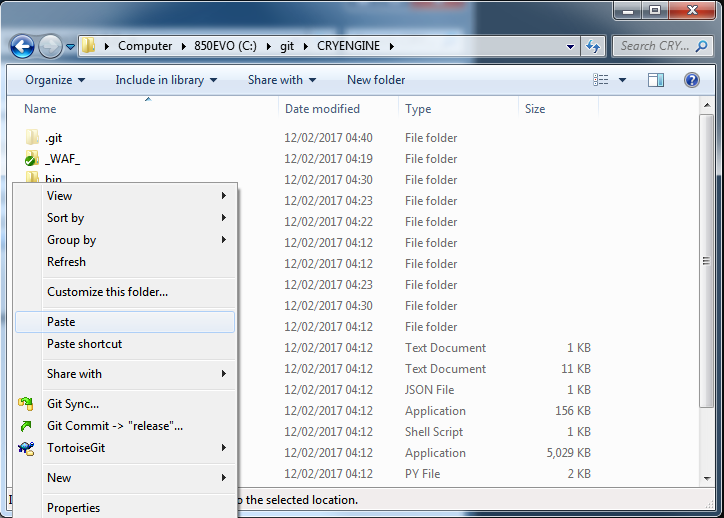Maximize the Explorer window
Screen dimensions: 724x518
coord(655,11)
